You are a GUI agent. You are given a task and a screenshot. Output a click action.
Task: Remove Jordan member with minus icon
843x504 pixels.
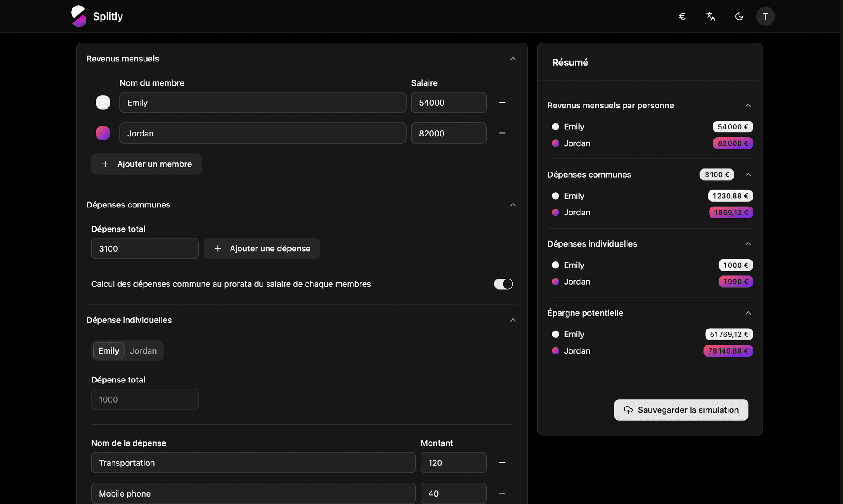point(502,133)
